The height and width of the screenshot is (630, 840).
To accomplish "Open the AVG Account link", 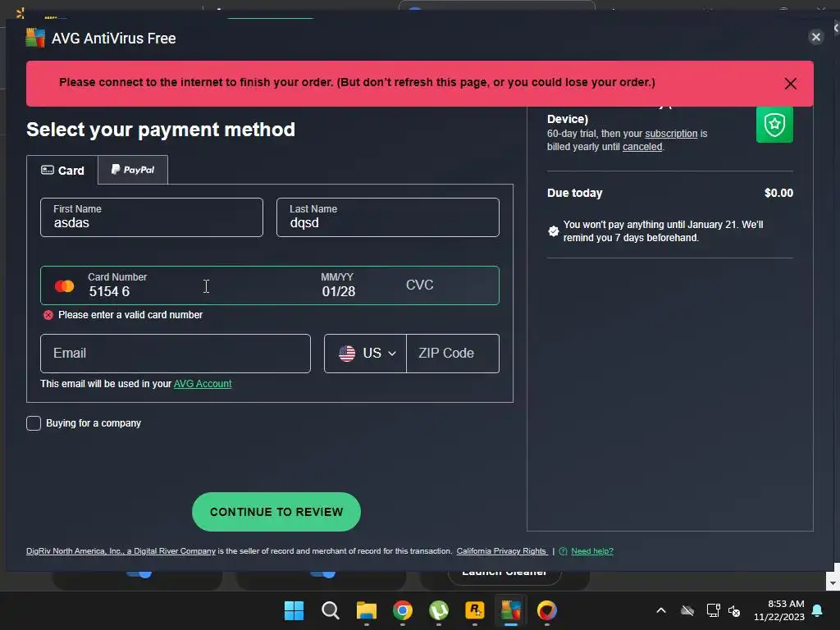I will pos(203,384).
